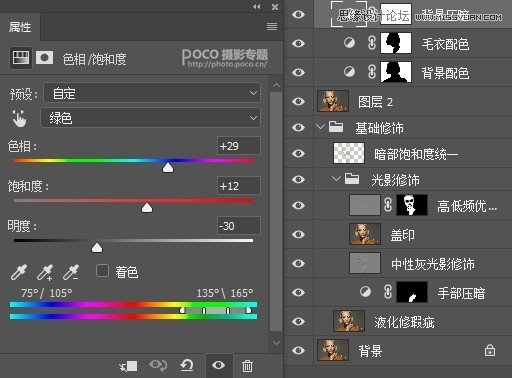The height and width of the screenshot is (378, 512).
Task: Click the 饱和度 slider handle
Action: 147,208
